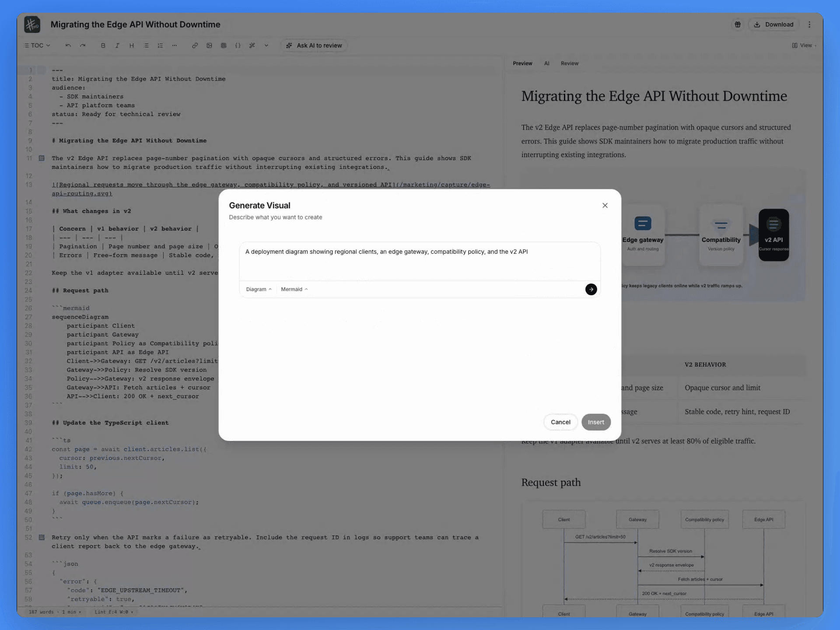
Task: Click the Edge gateway node in preview
Action: (643, 235)
